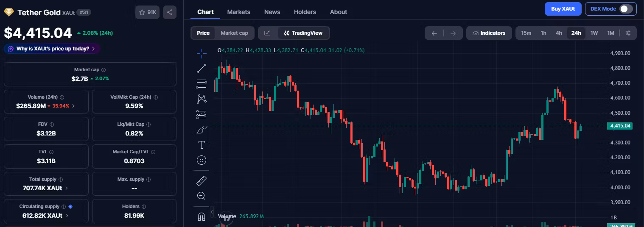
Task: Open the Holders tab
Action: pos(305,12)
